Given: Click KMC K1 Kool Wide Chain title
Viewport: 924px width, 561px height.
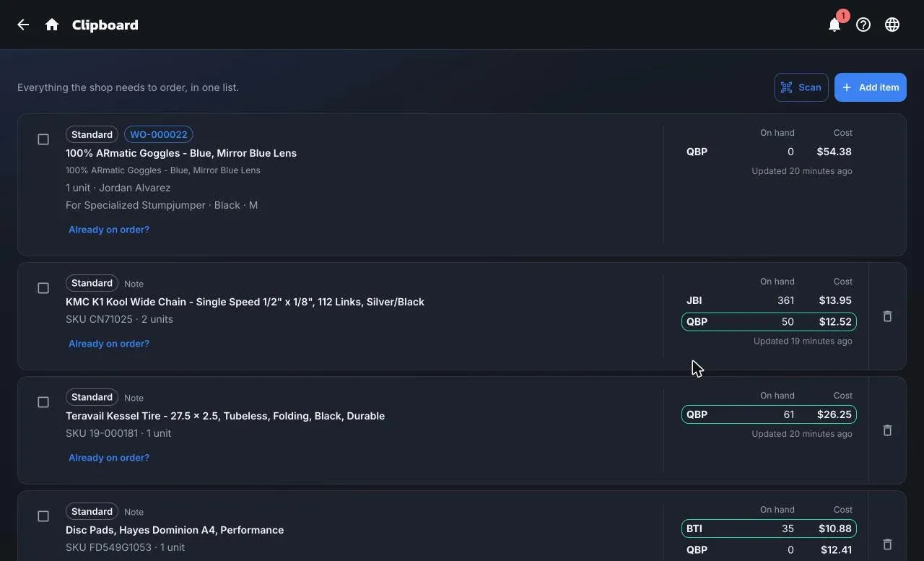Looking at the screenshot, I should pyautogui.click(x=245, y=302).
